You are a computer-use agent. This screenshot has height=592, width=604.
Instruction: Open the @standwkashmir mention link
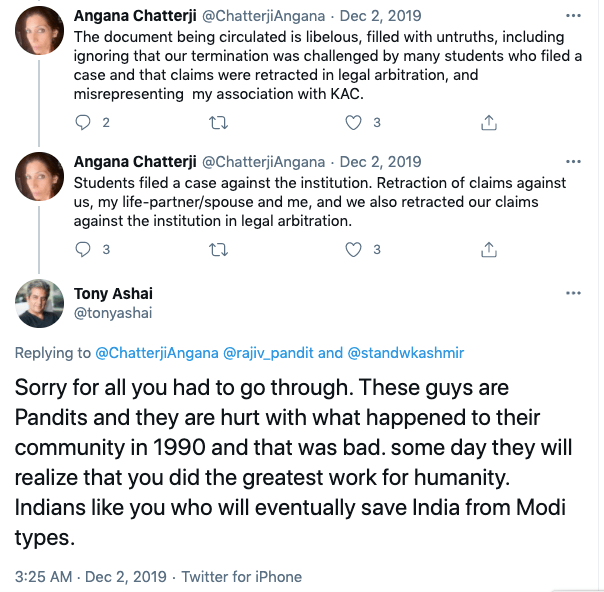click(x=406, y=353)
